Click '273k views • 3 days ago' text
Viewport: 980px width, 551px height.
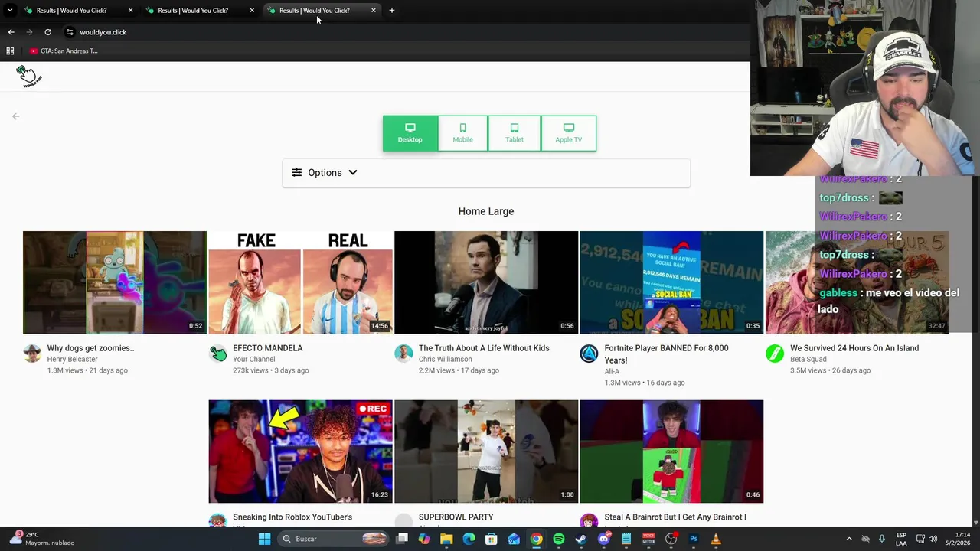(x=271, y=370)
